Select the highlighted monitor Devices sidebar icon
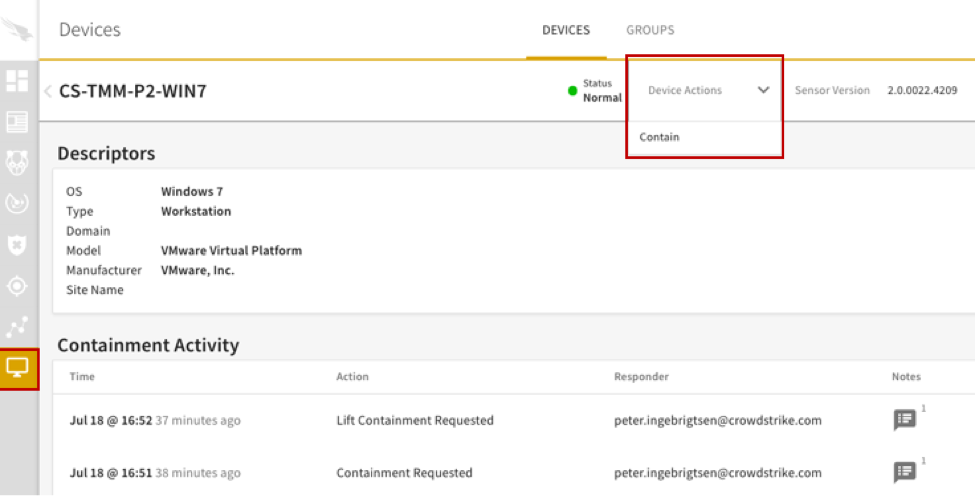 tap(18, 369)
